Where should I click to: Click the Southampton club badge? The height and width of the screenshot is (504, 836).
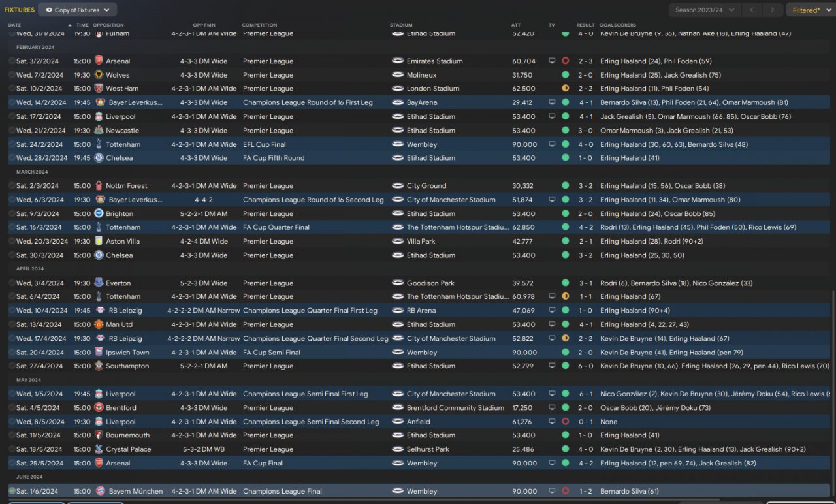(99, 366)
